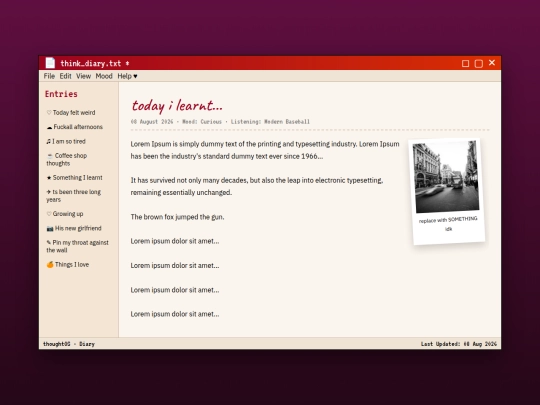The image size is (540, 405).
Task: Close the think_diary.txt window
Action: pos(492,63)
